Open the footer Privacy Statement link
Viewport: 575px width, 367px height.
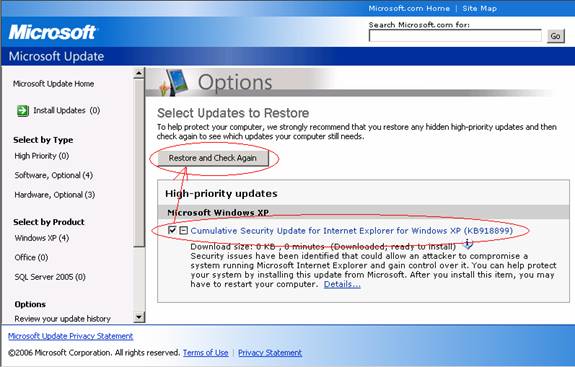[x=270, y=353]
